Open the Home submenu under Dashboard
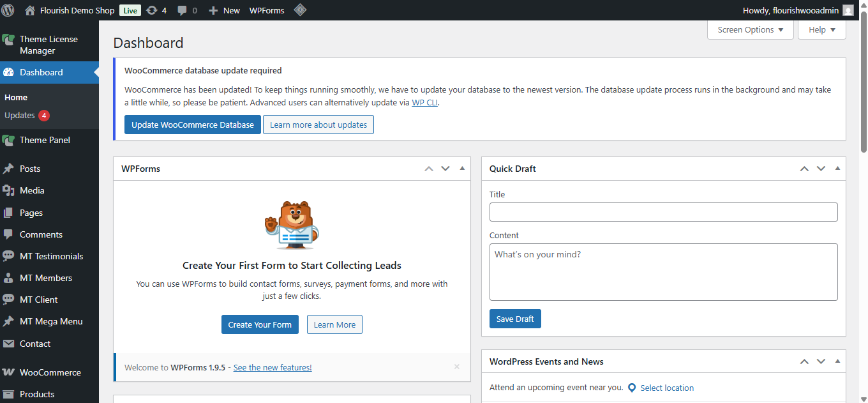868x403 pixels. [16, 98]
